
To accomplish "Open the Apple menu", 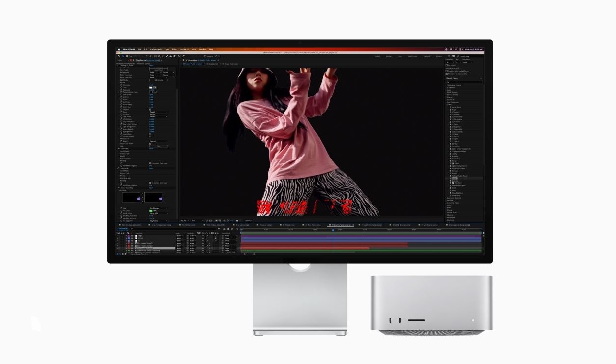I will pyautogui.click(x=119, y=49).
